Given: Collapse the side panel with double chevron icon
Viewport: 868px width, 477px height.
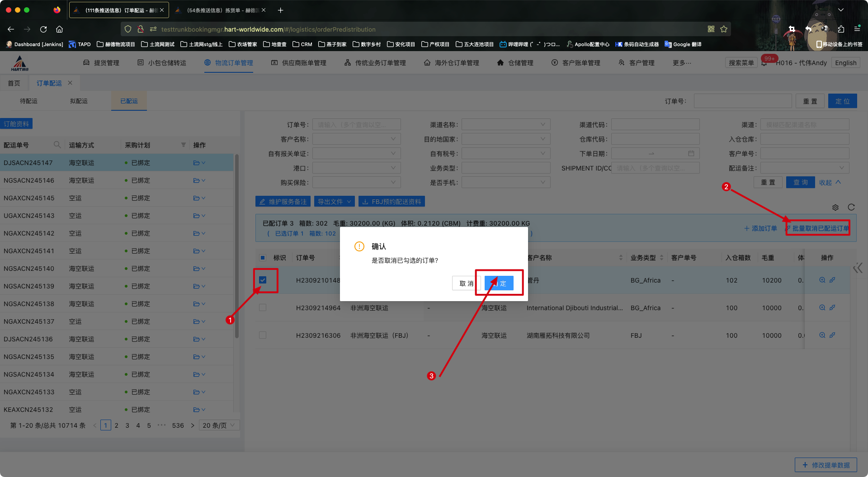Looking at the screenshot, I should tap(858, 269).
